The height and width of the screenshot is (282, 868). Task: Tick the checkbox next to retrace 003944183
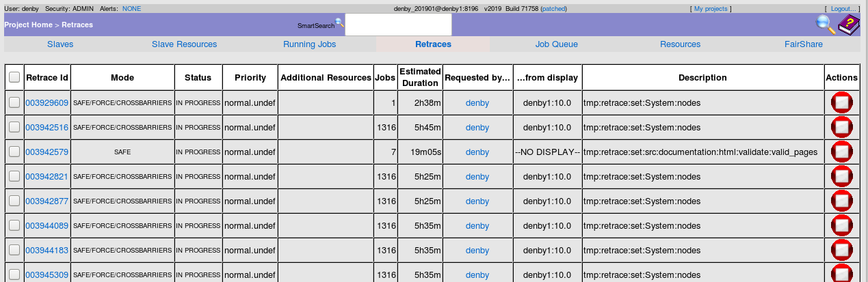point(14,251)
